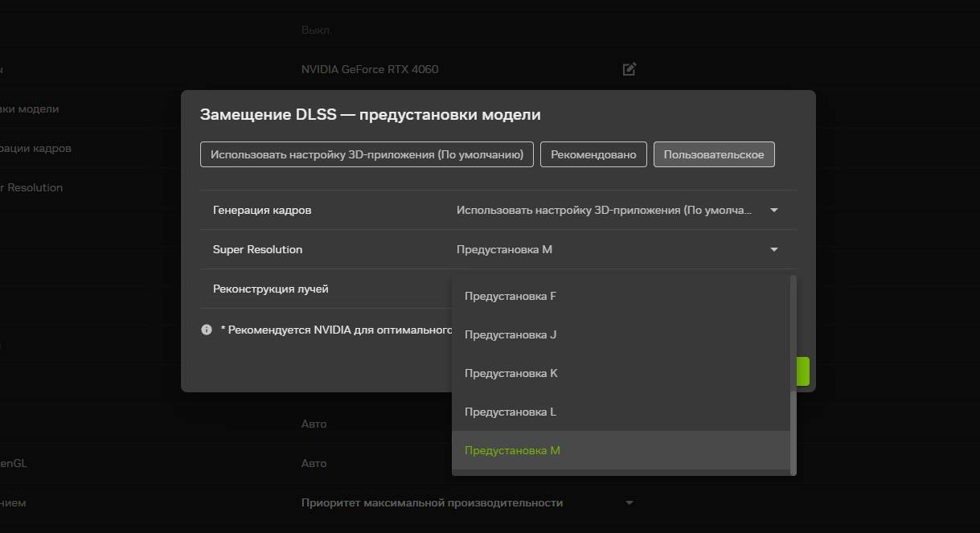
Task: Select "Предустановка K" from the list
Action: click(x=510, y=373)
